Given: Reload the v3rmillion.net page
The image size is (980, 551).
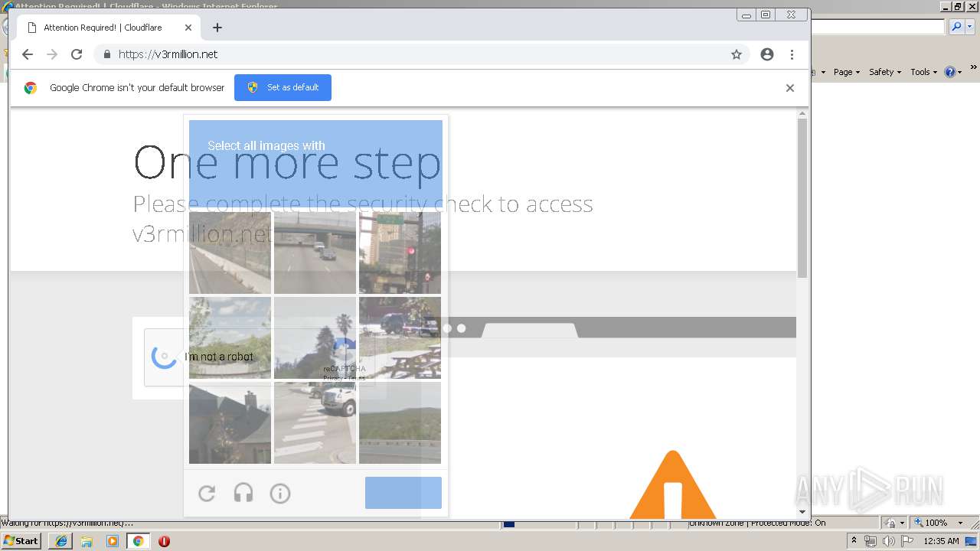Looking at the screenshot, I should 77,54.
